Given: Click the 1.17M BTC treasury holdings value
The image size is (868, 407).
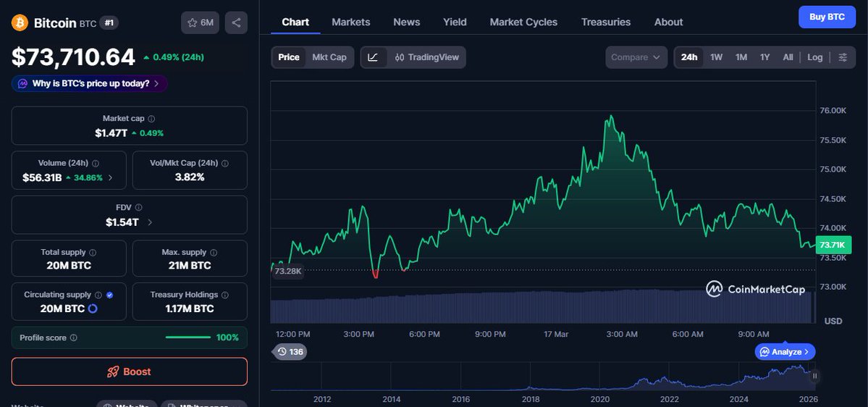Looking at the screenshot, I should pyautogui.click(x=190, y=309).
